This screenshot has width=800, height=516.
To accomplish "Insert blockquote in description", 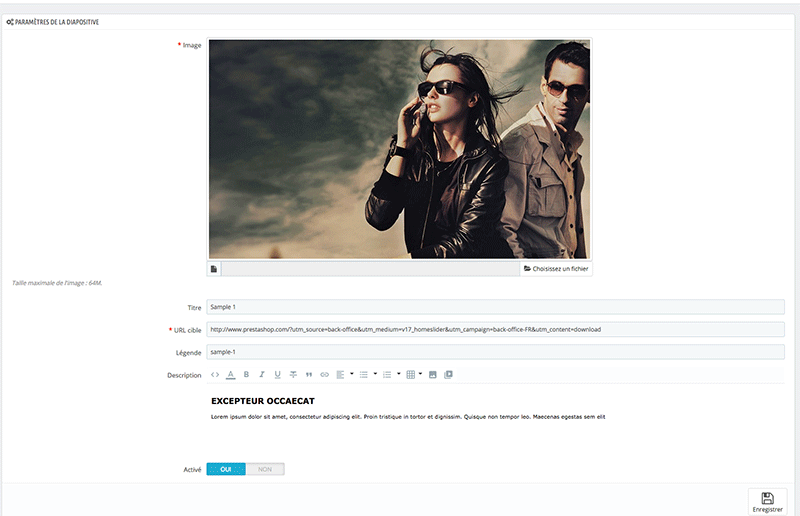I will coord(308,375).
